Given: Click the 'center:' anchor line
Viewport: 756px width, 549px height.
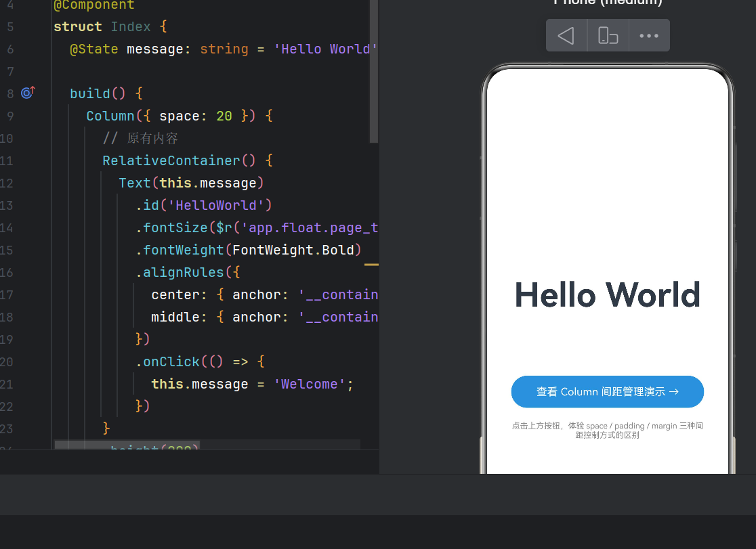Looking at the screenshot, I should click(264, 294).
